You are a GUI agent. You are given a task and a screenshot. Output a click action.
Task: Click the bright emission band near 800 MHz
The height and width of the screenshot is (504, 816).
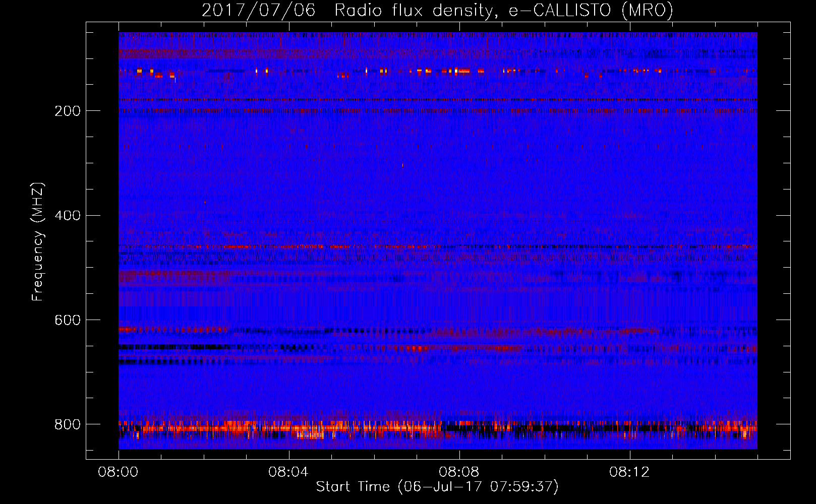pos(438,429)
